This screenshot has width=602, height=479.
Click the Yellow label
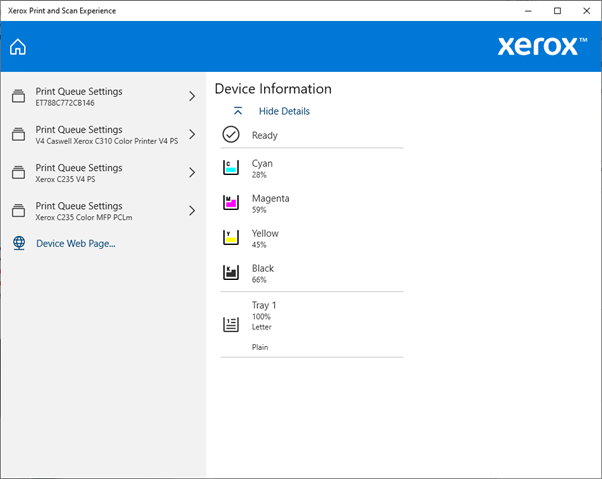[265, 233]
